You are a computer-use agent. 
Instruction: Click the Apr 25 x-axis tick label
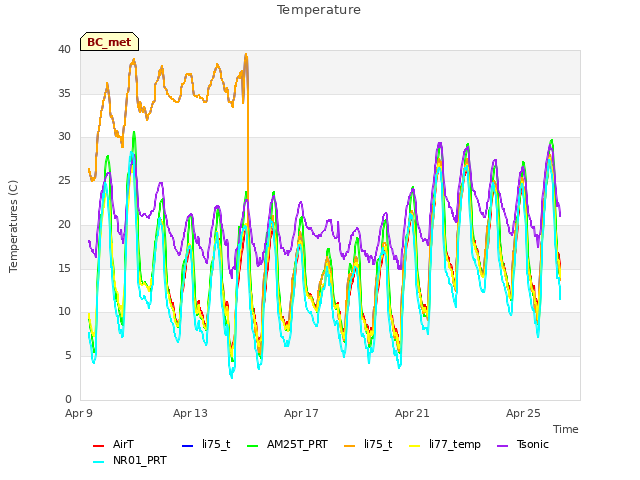click(x=523, y=413)
